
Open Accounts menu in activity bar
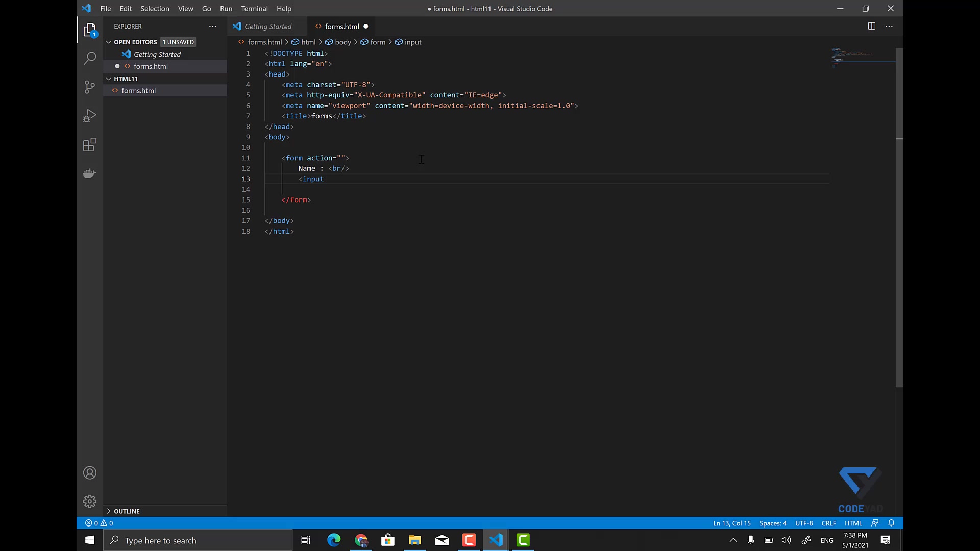point(90,473)
